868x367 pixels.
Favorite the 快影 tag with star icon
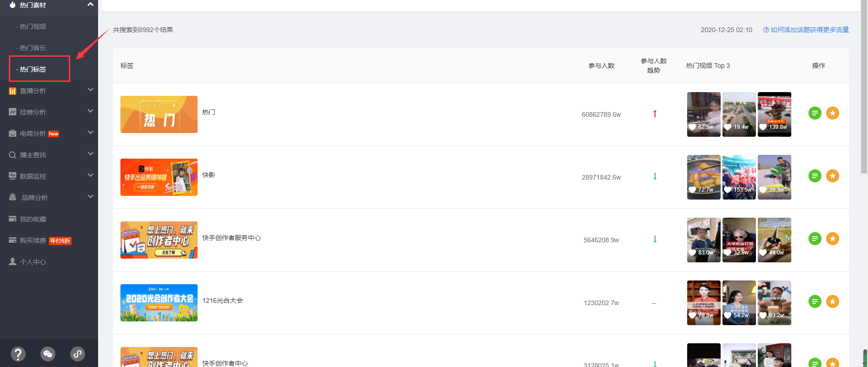coord(832,176)
